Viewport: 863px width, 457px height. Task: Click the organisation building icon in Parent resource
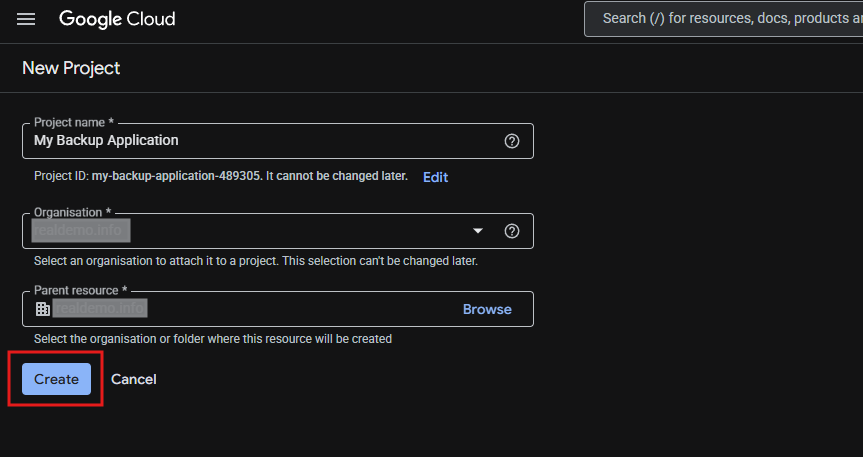tap(42, 309)
